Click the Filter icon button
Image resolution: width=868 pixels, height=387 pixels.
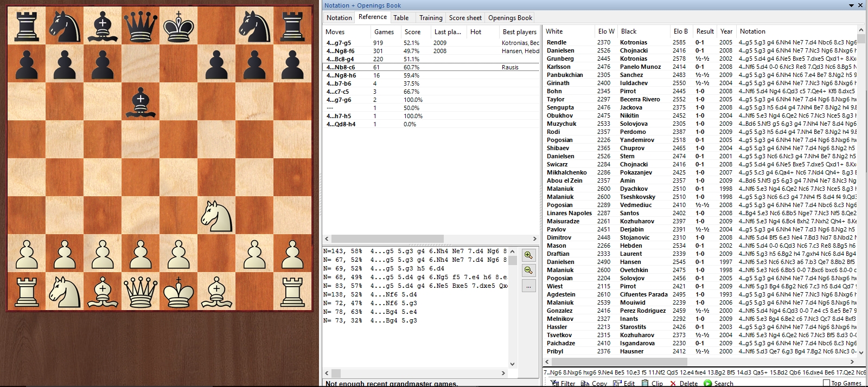pos(563,383)
